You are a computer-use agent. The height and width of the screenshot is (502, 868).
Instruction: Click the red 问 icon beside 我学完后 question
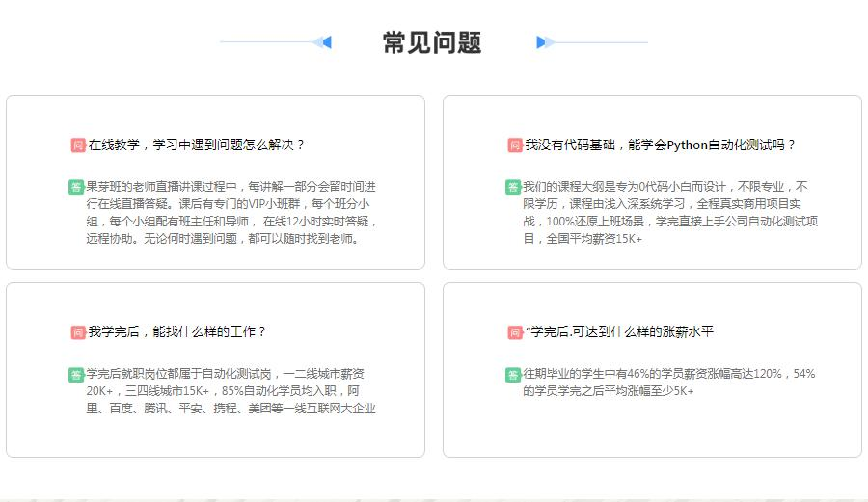coord(78,332)
